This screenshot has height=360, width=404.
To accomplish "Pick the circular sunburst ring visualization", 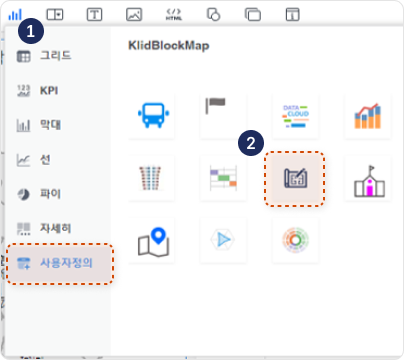I will tap(296, 240).
